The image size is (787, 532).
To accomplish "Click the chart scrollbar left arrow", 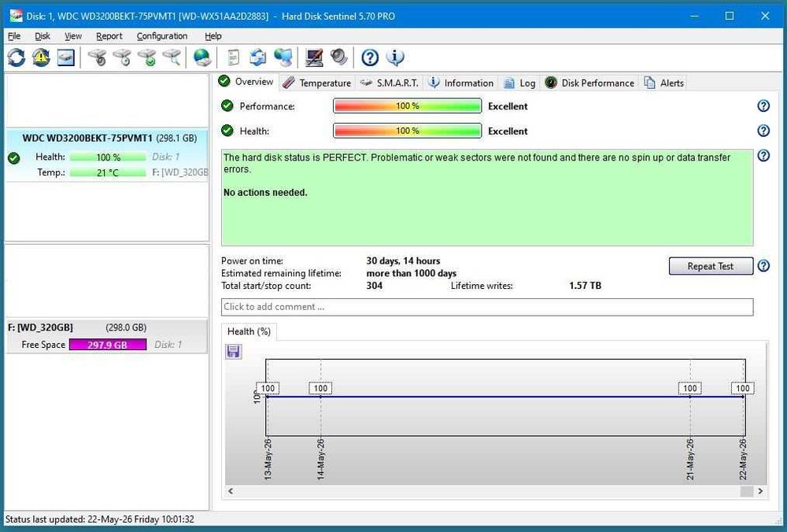I will point(231,491).
